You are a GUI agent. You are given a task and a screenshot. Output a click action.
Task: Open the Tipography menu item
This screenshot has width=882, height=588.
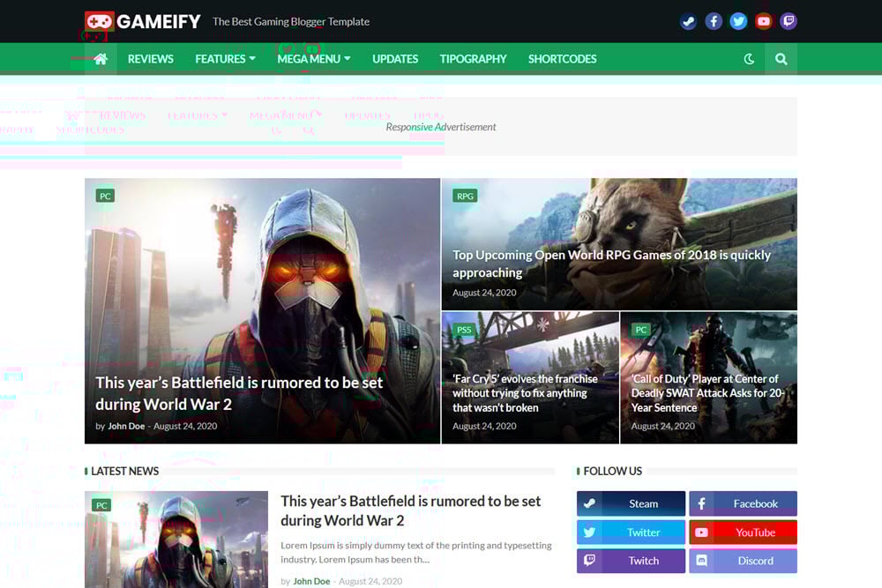click(x=473, y=59)
